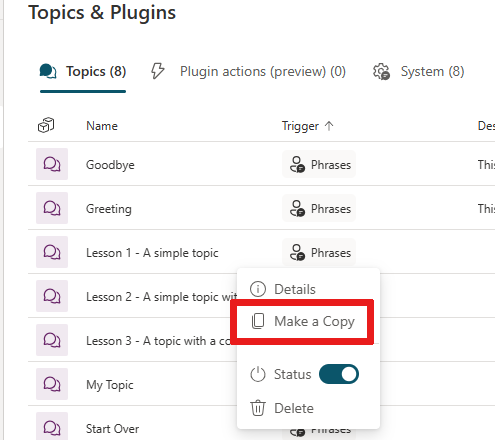Click the Lesson 1 topic chat icon
This screenshot has width=495, height=440.
pos(52,252)
